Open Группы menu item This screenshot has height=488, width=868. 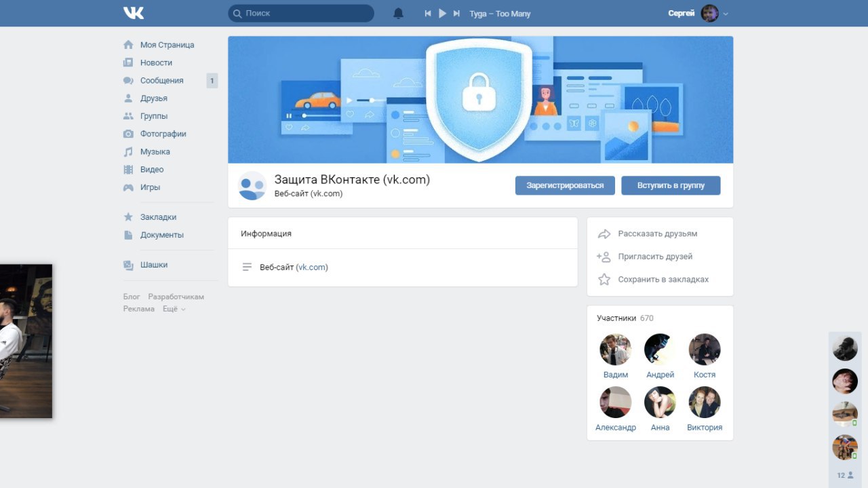[154, 116]
